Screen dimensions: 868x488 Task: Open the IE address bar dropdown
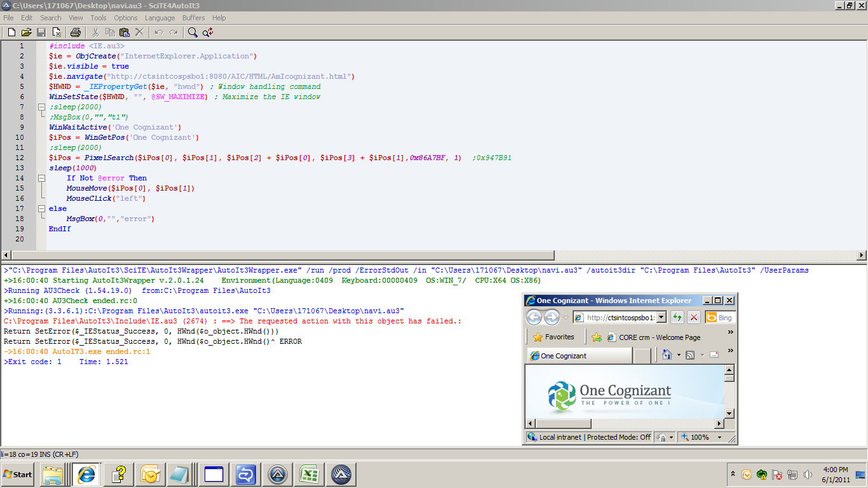661,317
